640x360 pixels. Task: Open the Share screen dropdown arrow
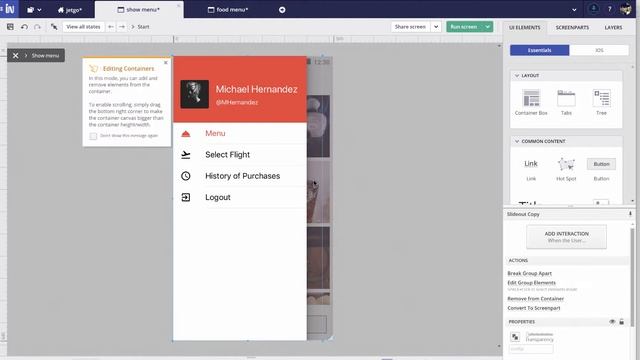pos(436,27)
